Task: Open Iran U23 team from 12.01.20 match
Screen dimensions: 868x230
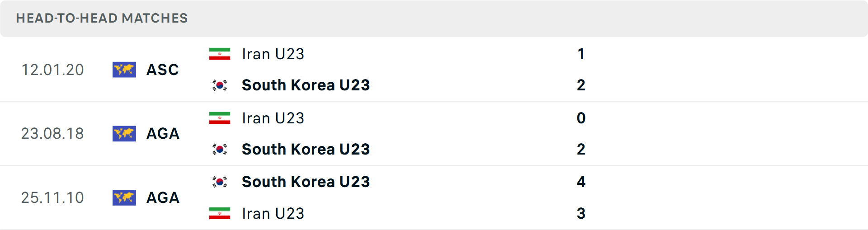Action: [x=273, y=54]
